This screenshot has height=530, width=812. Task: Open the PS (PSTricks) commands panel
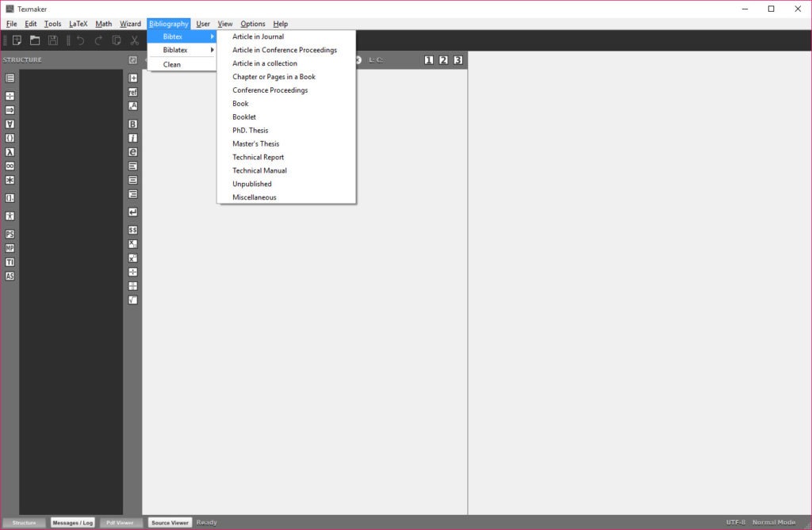tap(10, 234)
